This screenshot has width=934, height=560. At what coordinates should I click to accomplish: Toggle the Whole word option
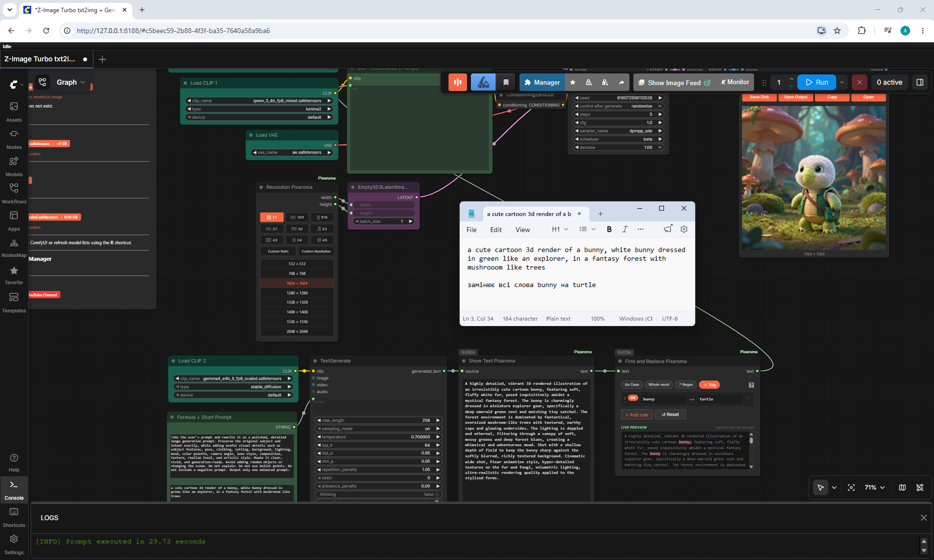(659, 385)
